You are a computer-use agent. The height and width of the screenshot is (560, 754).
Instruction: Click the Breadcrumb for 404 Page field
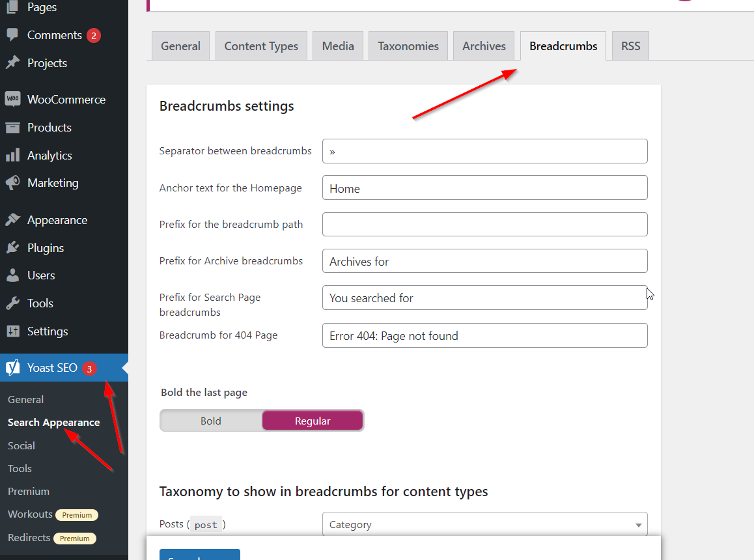point(484,336)
